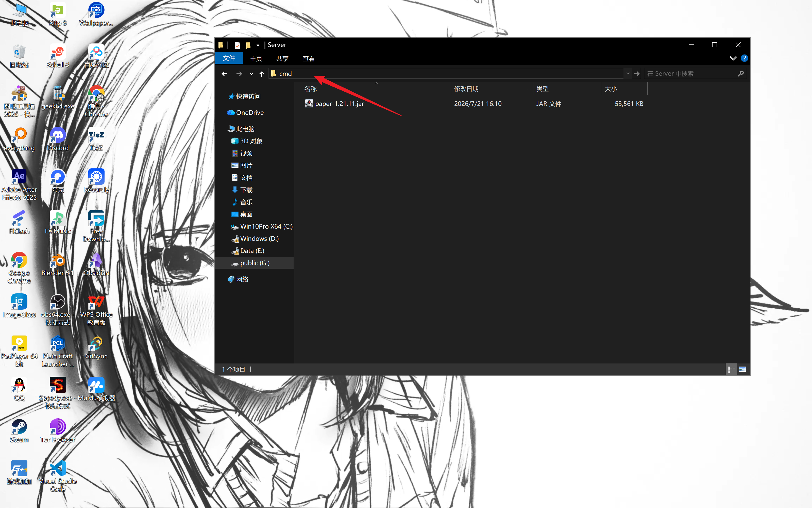Switch to the 主页 ribbon tab
Viewport: 812px width, 508px height.
coord(256,58)
